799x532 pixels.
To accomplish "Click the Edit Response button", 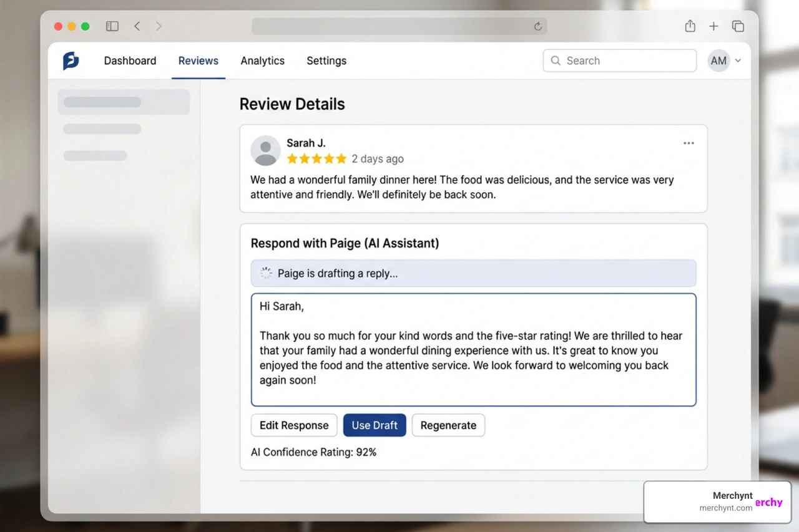I will pos(294,425).
